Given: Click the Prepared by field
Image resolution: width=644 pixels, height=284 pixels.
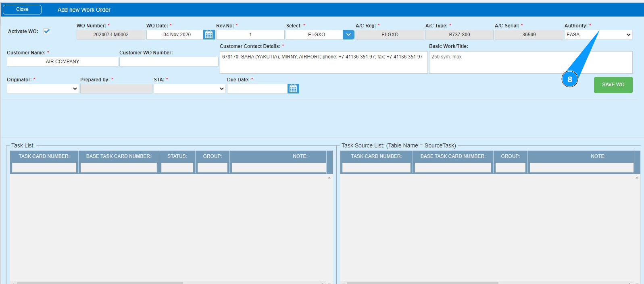Looking at the screenshot, I should (116, 89).
